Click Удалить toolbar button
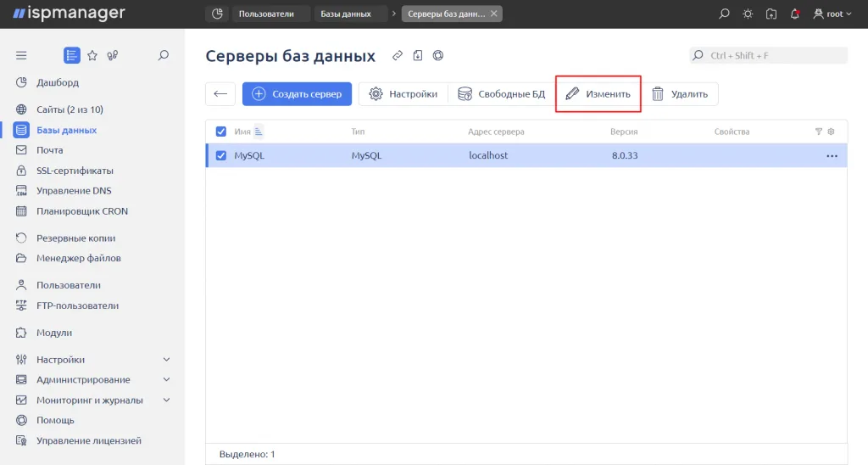 click(680, 94)
